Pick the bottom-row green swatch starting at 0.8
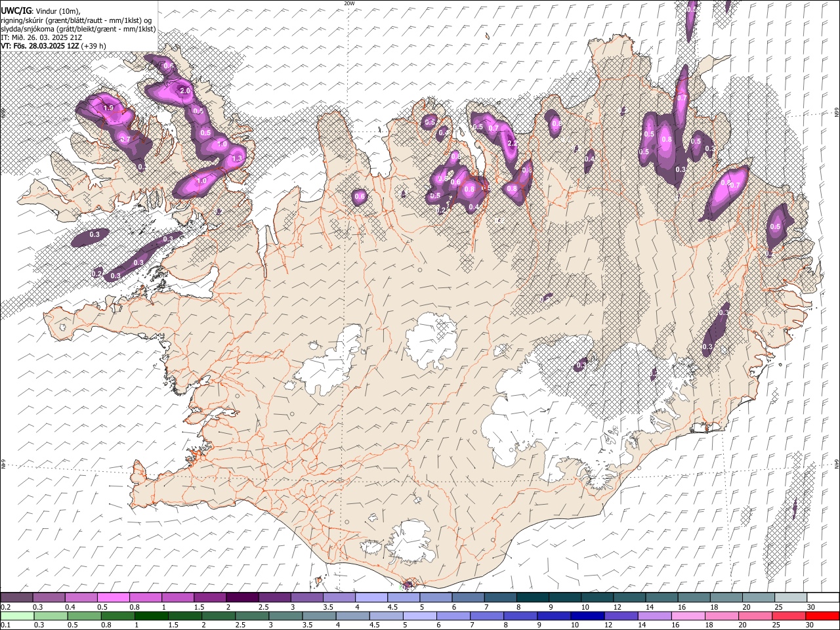840x630 pixels. 117,616
